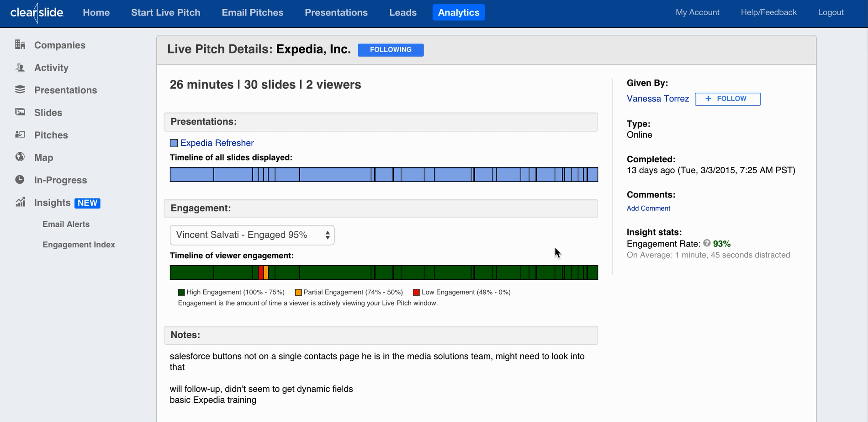Screen dimensions: 868x422
Task: Open Presentations in the top navigation bar
Action: tap(336, 12)
